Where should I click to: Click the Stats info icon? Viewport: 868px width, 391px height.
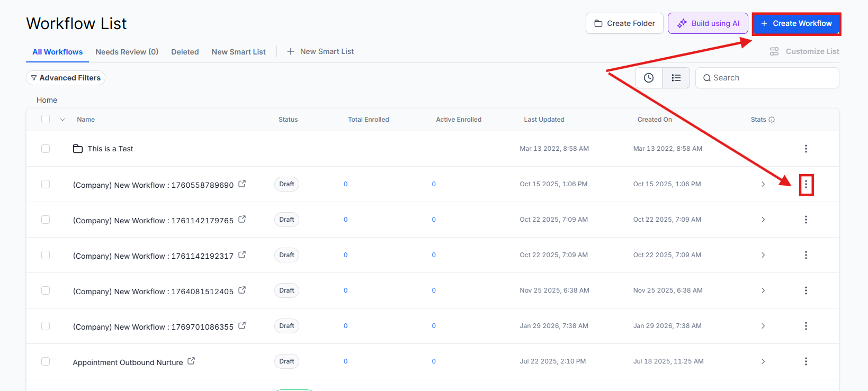coord(772,120)
